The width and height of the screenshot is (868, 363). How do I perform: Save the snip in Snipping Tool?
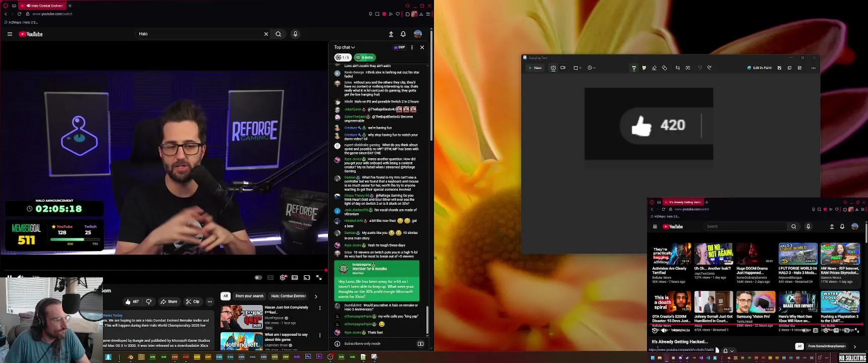pos(779,68)
